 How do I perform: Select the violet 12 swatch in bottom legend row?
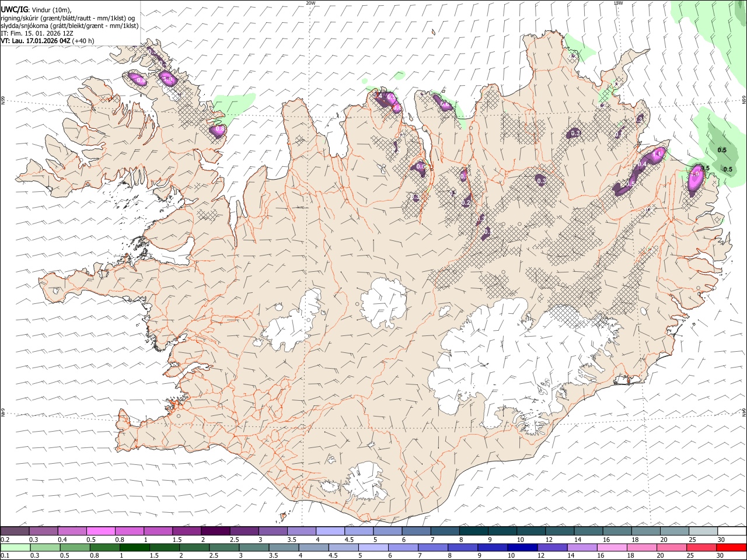click(552, 548)
